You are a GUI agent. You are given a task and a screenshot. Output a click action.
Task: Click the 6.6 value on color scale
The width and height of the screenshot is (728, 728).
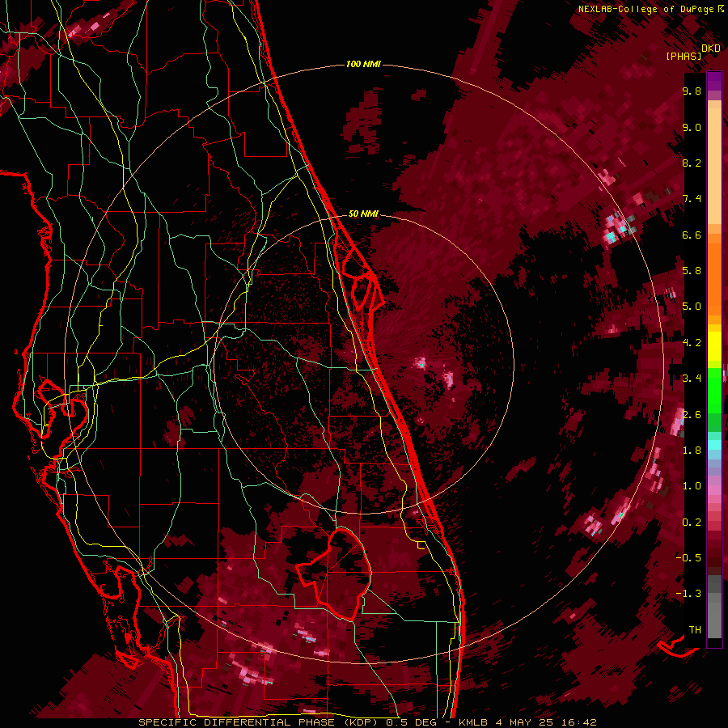(x=692, y=235)
